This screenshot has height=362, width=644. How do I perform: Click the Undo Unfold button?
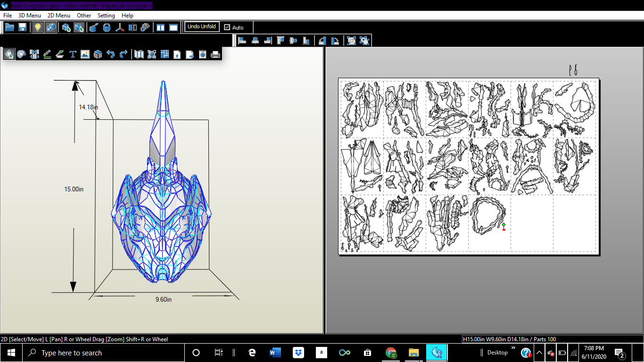coord(202,27)
